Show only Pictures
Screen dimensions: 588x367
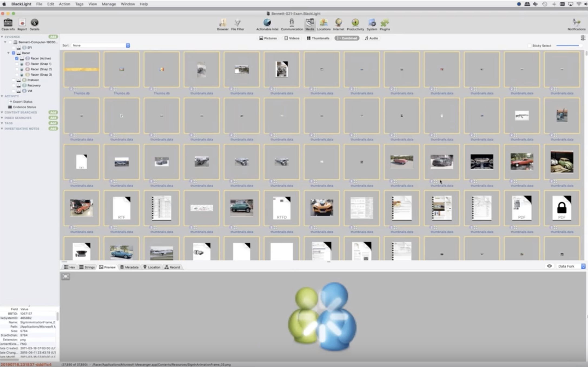coord(268,38)
